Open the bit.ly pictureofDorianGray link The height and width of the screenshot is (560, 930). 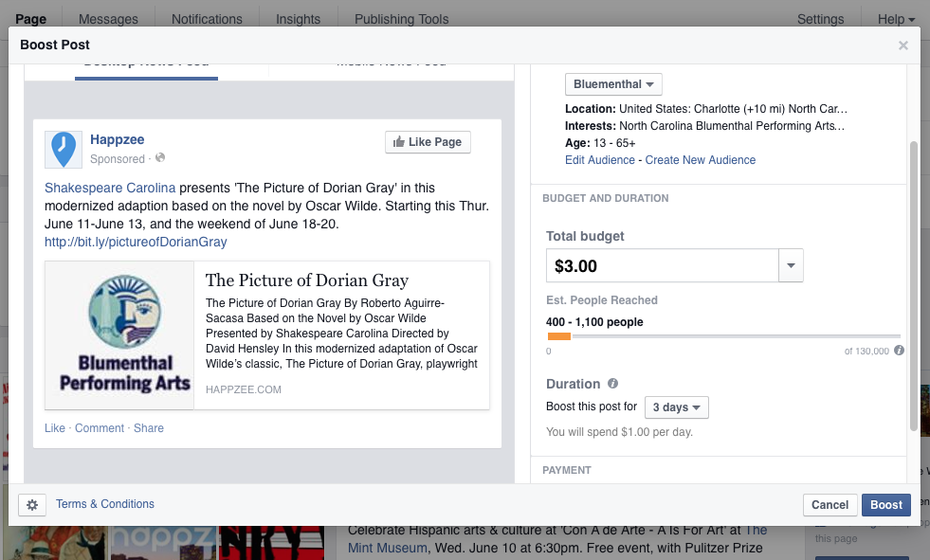136,242
